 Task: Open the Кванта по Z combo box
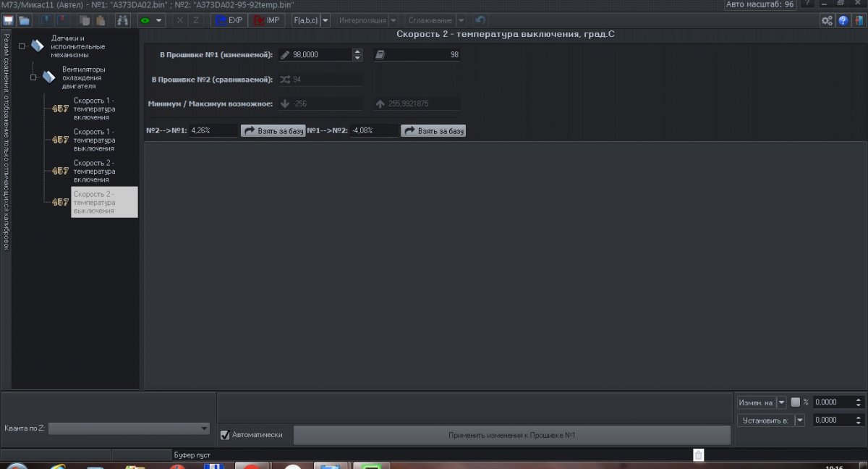(129, 428)
